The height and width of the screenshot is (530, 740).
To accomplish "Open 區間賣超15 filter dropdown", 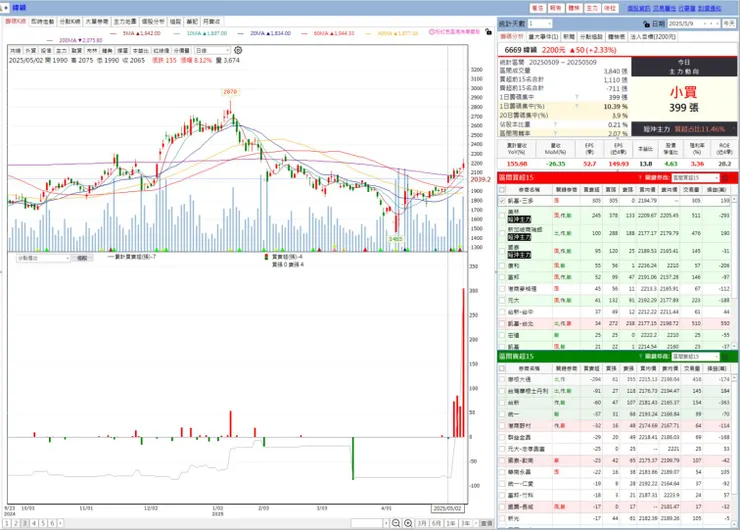I will pyautogui.click(x=696, y=356).
